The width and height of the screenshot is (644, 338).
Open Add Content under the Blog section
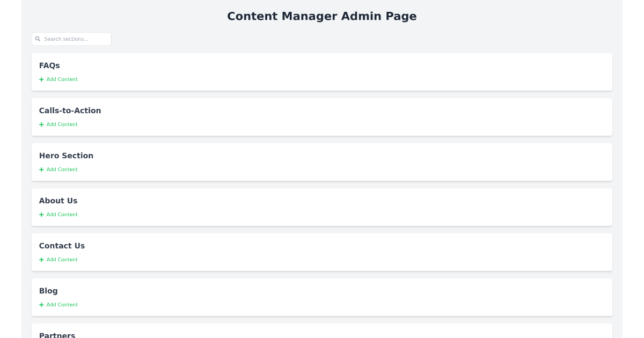tap(62, 304)
